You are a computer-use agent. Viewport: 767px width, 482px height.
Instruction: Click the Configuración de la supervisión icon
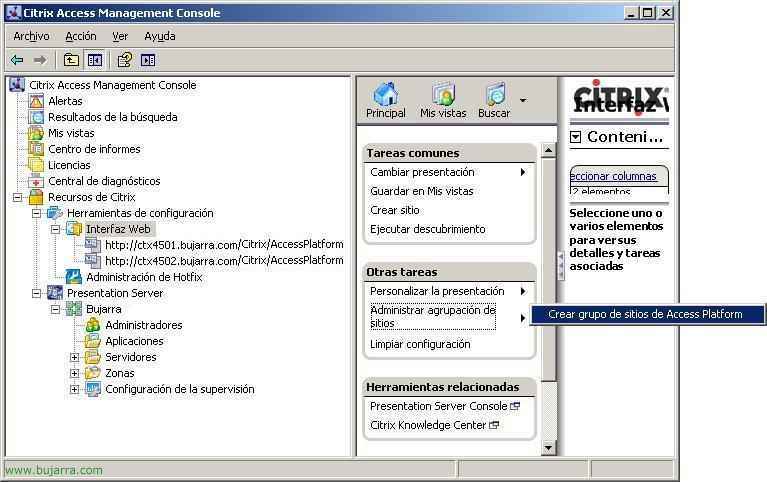point(93,389)
